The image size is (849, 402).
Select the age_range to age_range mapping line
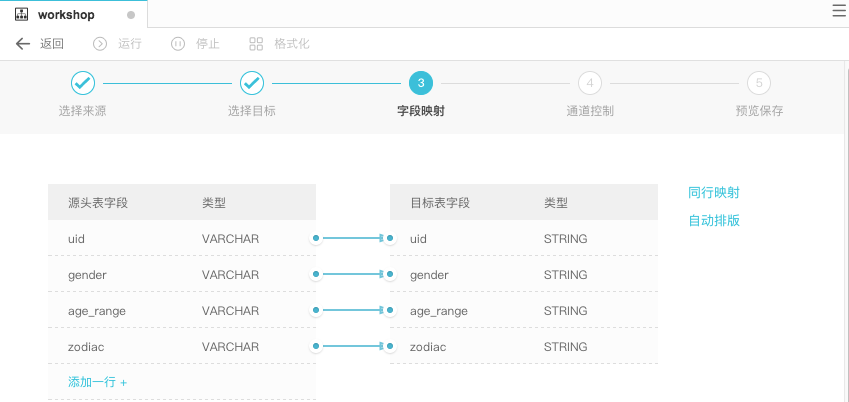point(352,310)
